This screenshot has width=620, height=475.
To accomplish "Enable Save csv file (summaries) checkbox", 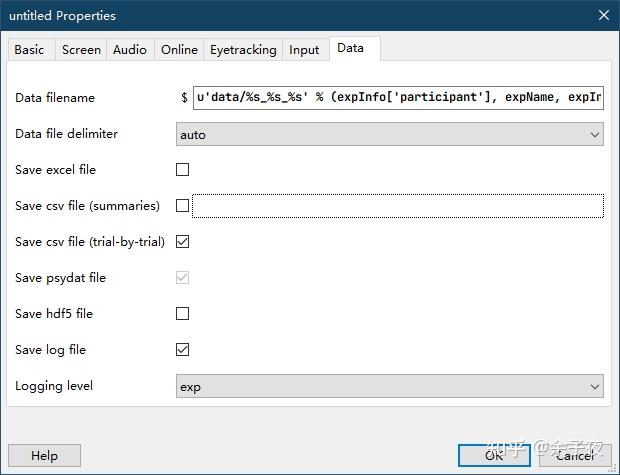I will (182, 206).
